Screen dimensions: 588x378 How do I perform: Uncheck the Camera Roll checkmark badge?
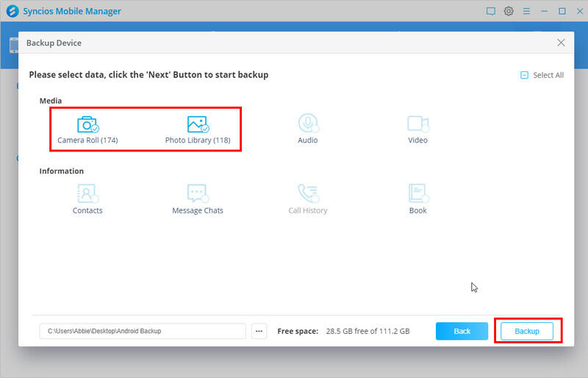(96, 129)
